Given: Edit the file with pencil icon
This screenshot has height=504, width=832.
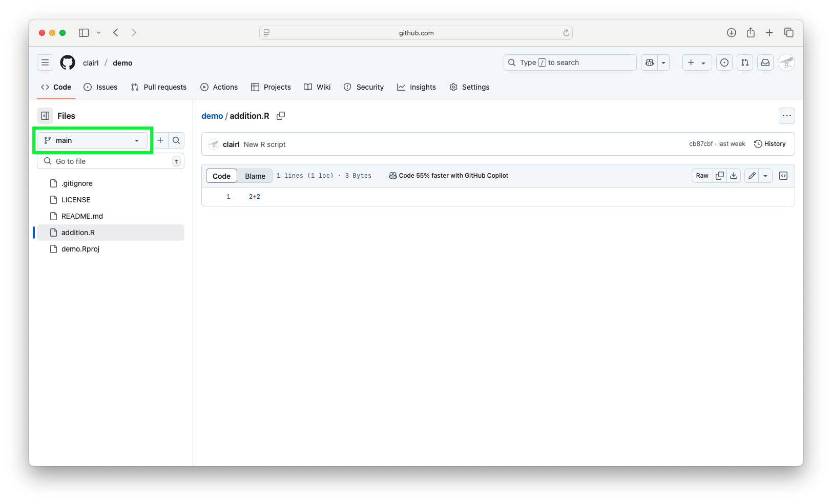Looking at the screenshot, I should click(x=752, y=176).
